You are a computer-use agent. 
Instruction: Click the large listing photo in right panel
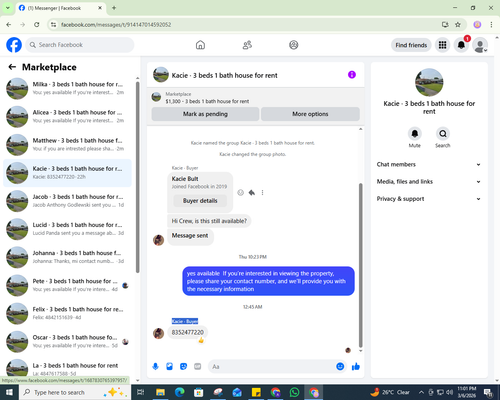pyautogui.click(x=429, y=82)
